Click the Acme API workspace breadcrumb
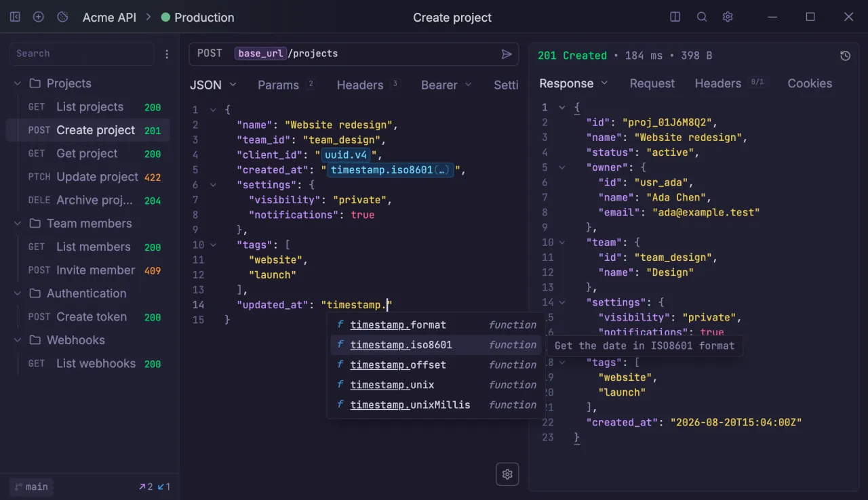The width and height of the screenshot is (868, 500). pos(109,18)
